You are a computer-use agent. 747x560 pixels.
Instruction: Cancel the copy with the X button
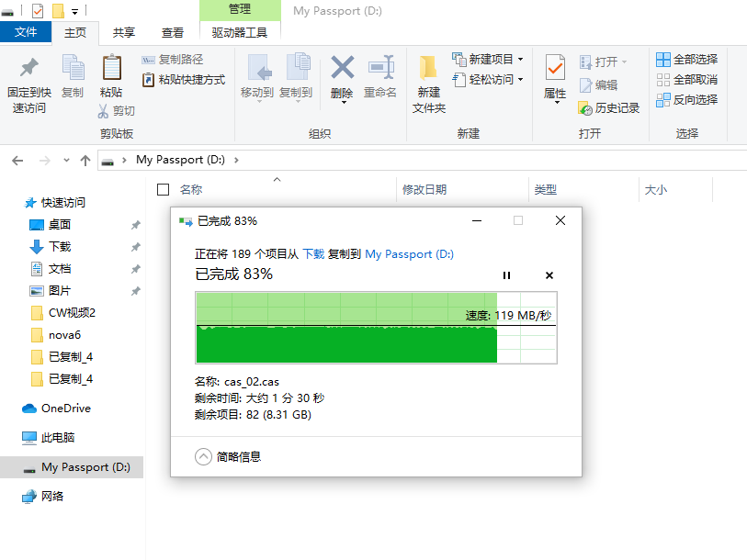[549, 275]
